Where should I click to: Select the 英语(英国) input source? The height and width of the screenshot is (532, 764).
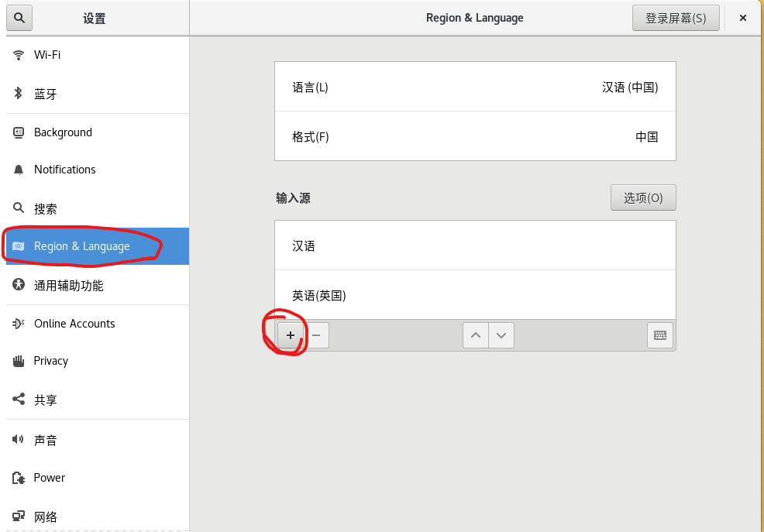475,295
